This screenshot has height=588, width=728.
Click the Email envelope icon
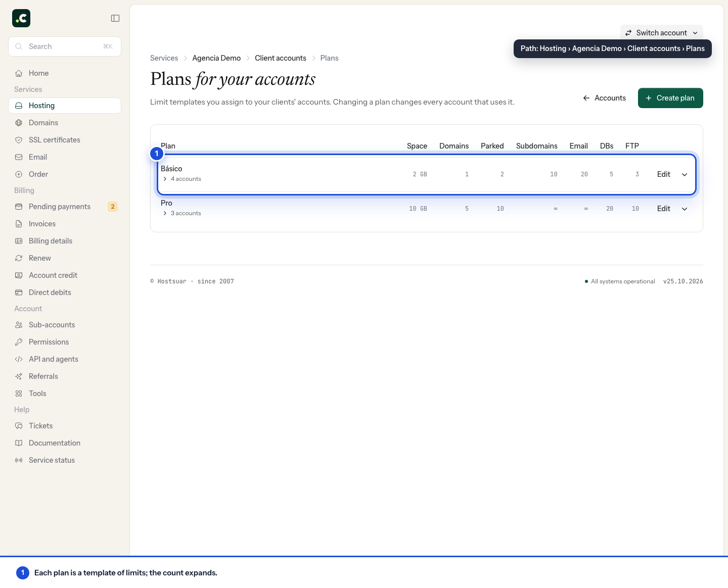[x=19, y=157]
